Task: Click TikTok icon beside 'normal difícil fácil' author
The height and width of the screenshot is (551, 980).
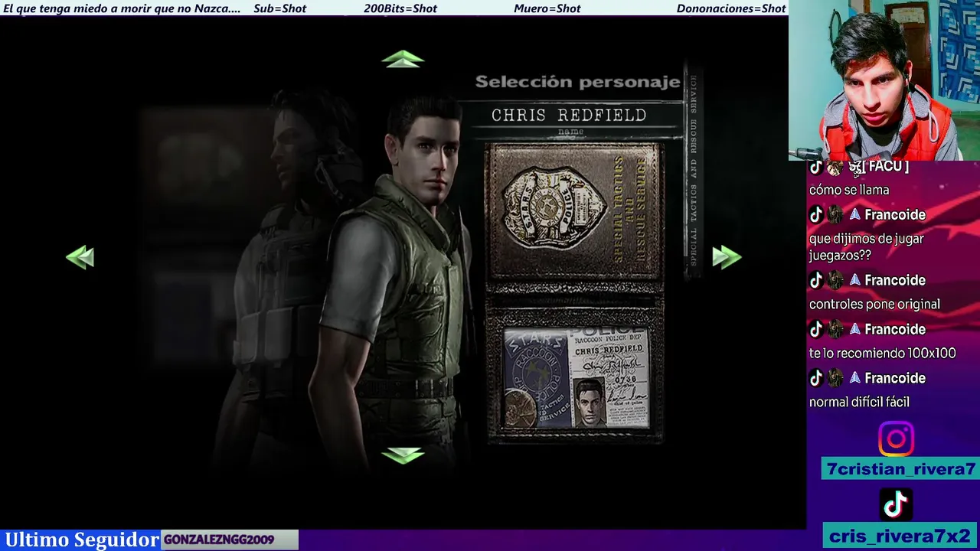Action: [816, 379]
